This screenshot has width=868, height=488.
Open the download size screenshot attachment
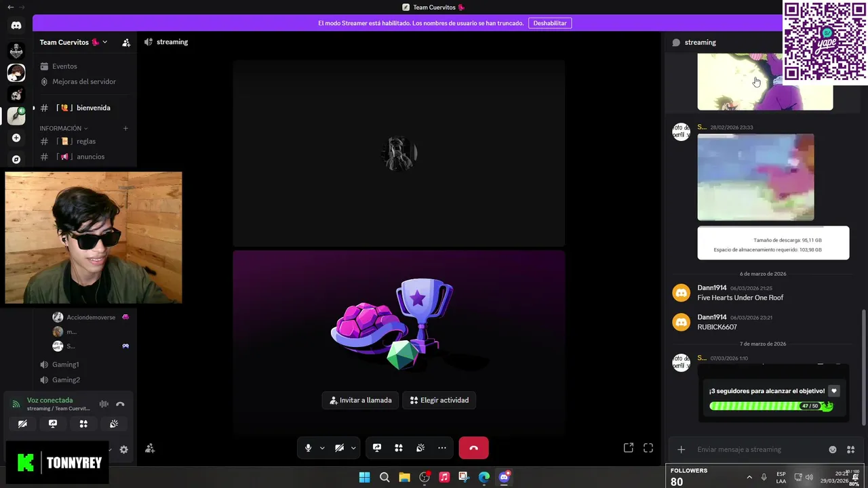(773, 243)
